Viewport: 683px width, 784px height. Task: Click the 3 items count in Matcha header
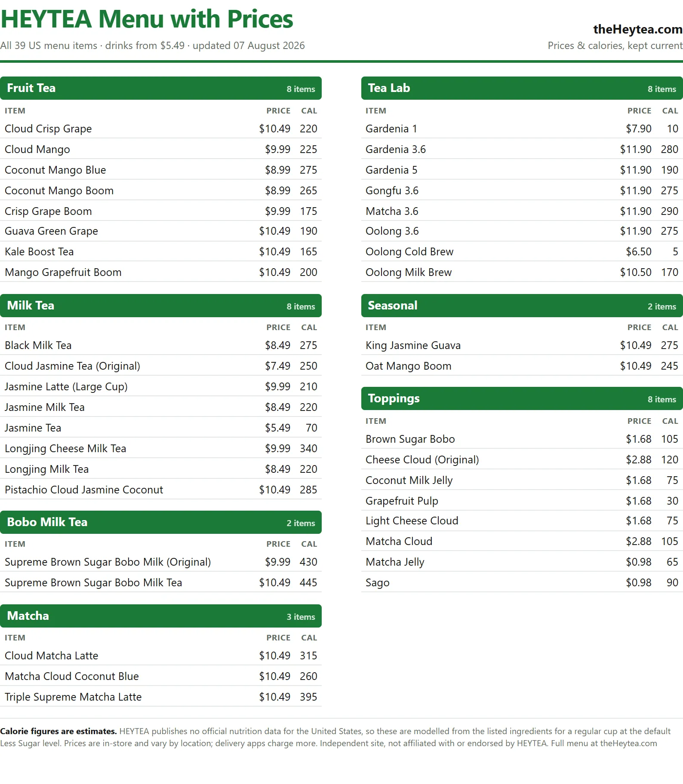tap(301, 617)
